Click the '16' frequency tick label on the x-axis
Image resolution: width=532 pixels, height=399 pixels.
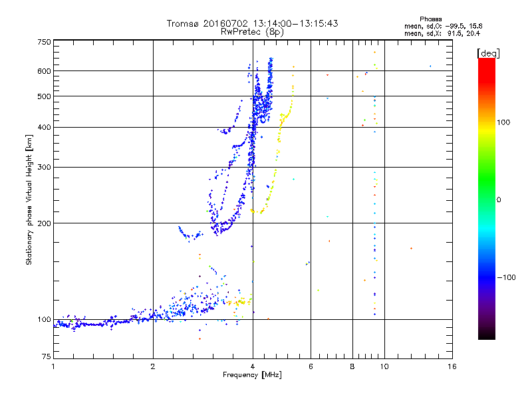coord(452,366)
